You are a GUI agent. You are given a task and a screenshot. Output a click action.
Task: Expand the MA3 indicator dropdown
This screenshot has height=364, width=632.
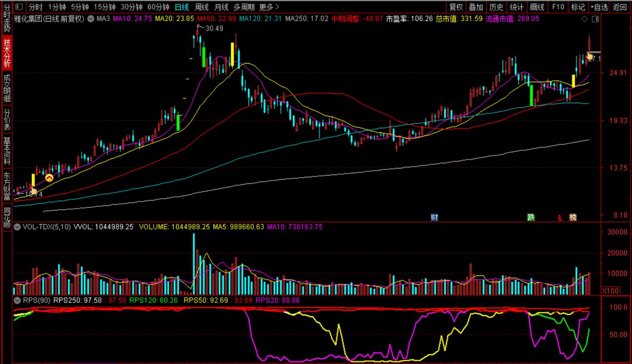[x=91, y=18]
